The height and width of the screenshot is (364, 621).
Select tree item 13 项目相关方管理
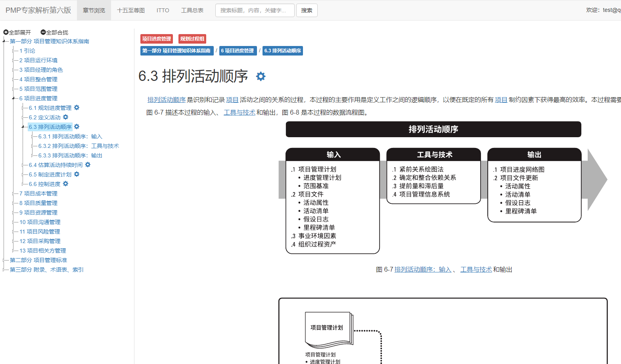tap(43, 251)
